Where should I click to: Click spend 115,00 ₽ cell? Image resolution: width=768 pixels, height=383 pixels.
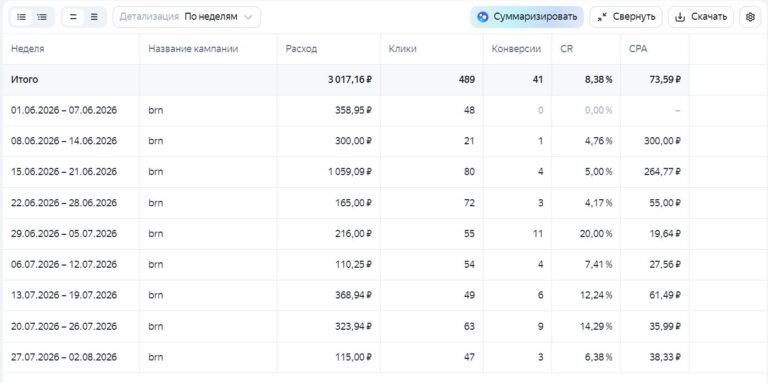pyautogui.click(x=355, y=357)
